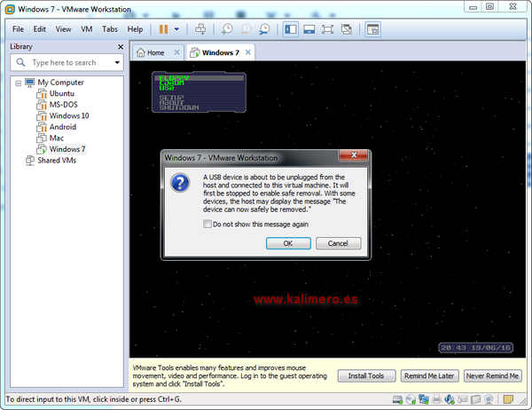Click the USB/sound device status bar icon
Image resolution: width=532 pixels, height=410 pixels.
450,399
